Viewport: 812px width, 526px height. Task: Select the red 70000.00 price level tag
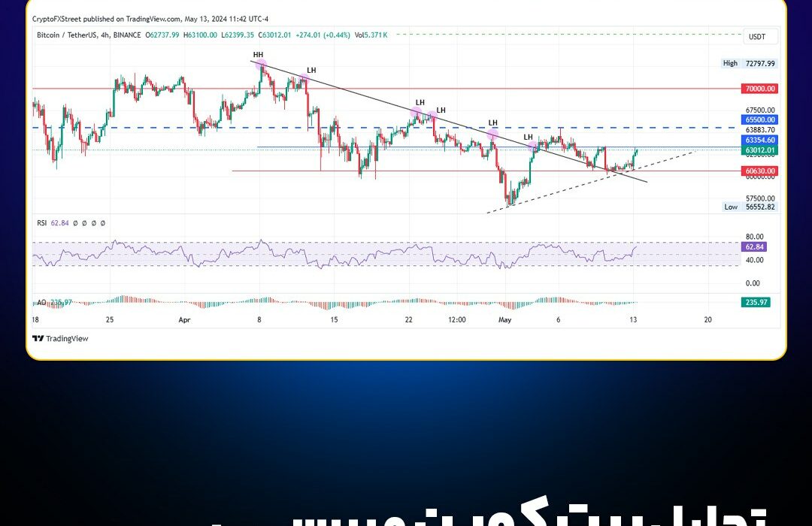click(759, 89)
